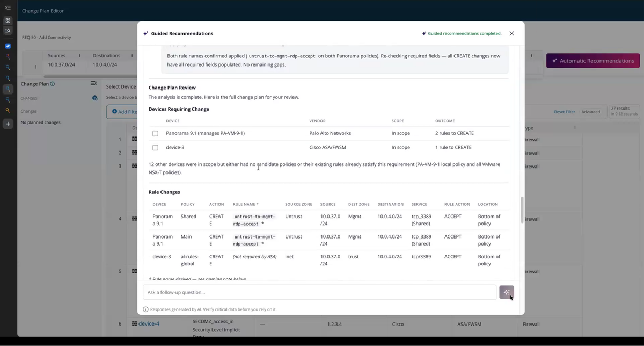This screenshot has height=346, width=644.
Task: Click the 'tcp/3389' service cell
Action: click(421, 257)
